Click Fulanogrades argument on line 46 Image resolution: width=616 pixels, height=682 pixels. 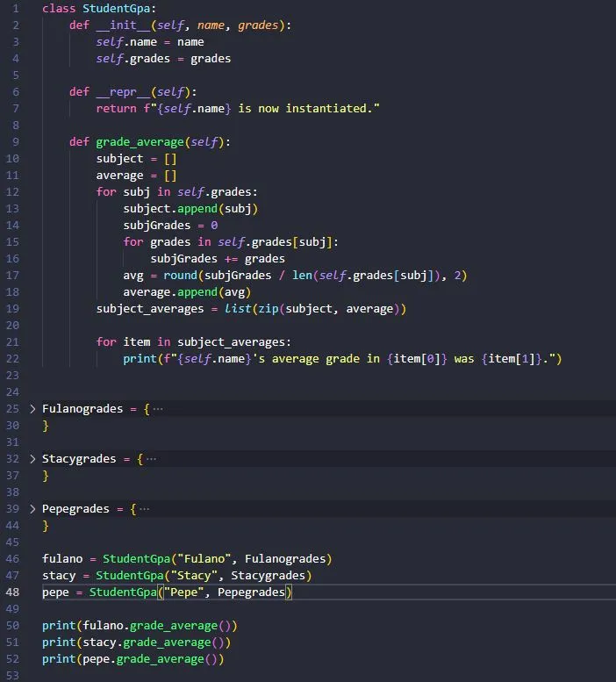pyautogui.click(x=285, y=559)
